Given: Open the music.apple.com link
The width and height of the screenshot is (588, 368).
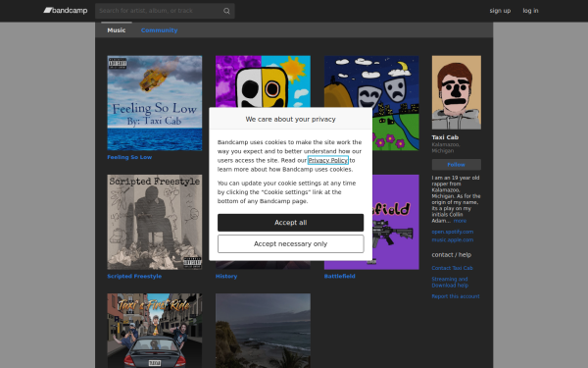Looking at the screenshot, I should [x=452, y=240].
